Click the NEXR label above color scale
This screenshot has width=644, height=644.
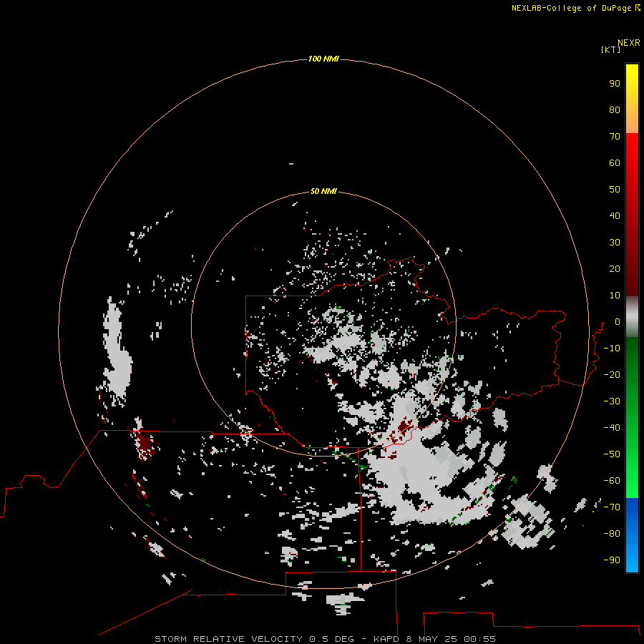pos(628,43)
